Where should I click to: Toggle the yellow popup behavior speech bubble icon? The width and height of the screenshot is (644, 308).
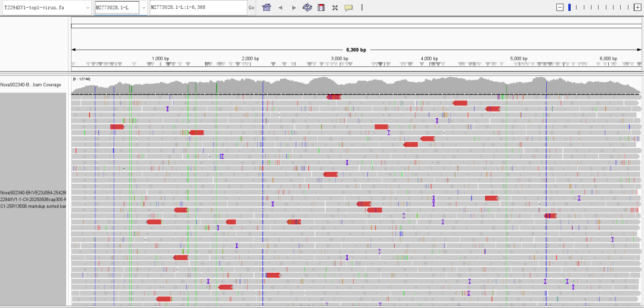pos(349,8)
